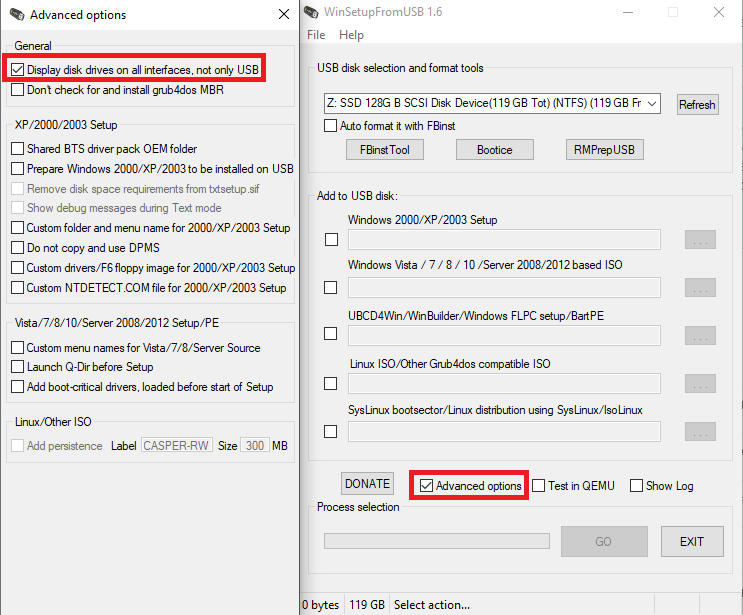Click the Process selection progress bar
The width and height of the screenshot is (743, 615).
tap(437, 541)
